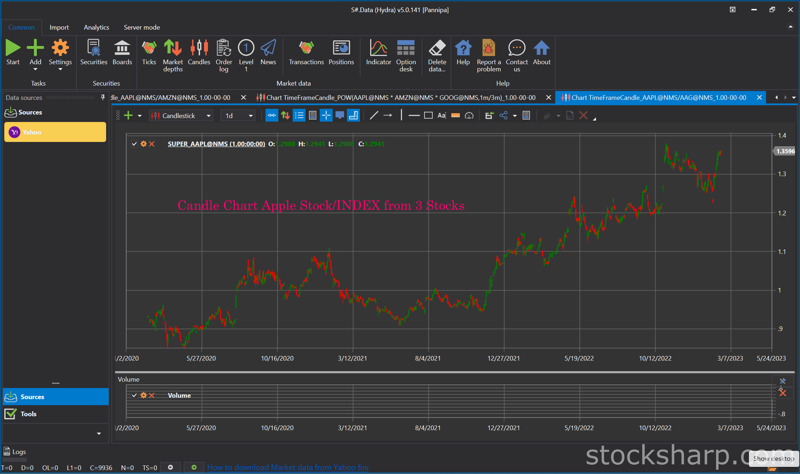Switch to the Import ribbon tab
The width and height of the screenshot is (800, 474).
[x=59, y=28]
